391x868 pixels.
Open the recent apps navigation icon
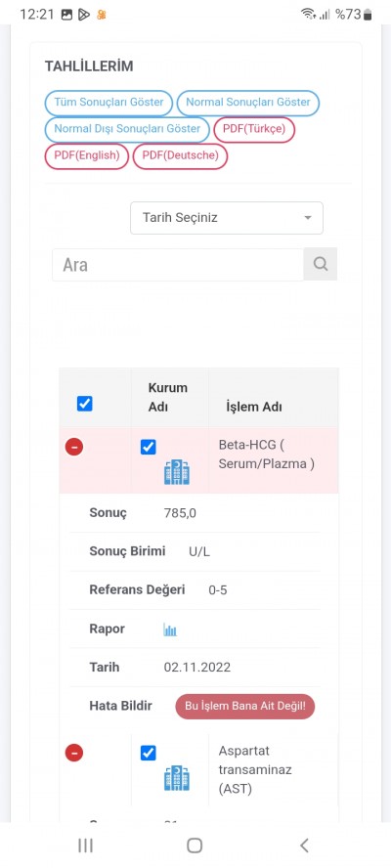click(85, 846)
